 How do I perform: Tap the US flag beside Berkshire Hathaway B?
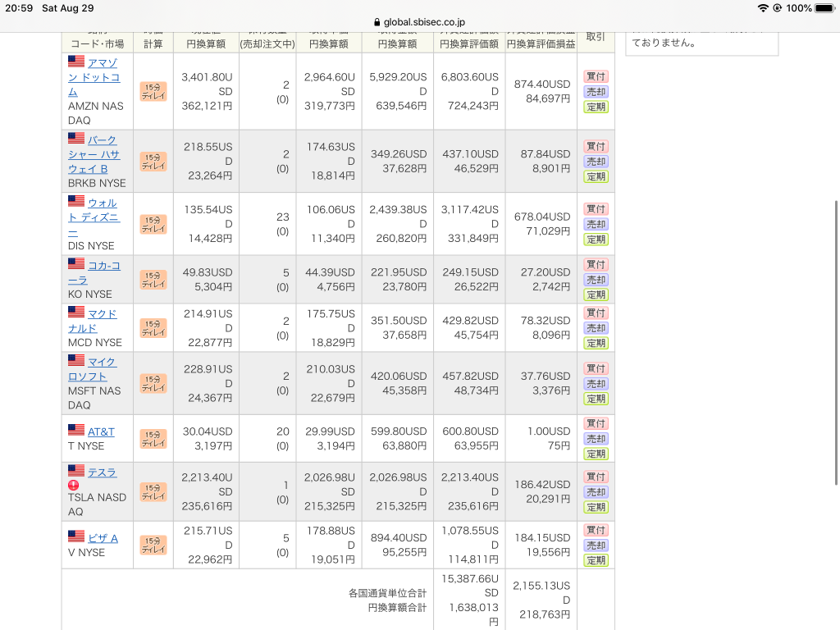76,138
